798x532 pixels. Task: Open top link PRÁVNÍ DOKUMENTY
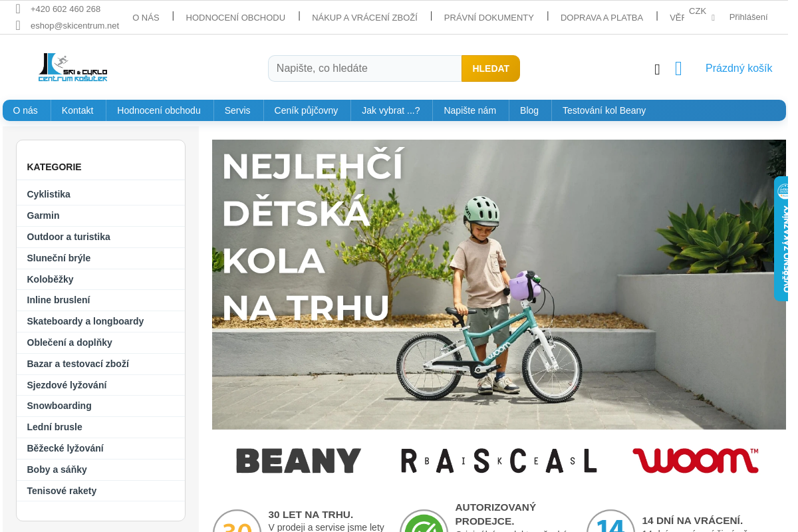pyautogui.click(x=489, y=18)
